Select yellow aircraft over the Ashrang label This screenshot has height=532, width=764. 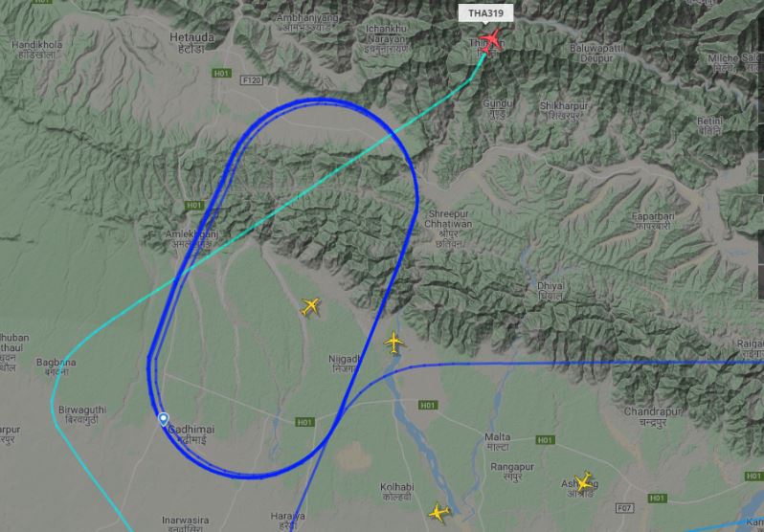[x=584, y=482]
